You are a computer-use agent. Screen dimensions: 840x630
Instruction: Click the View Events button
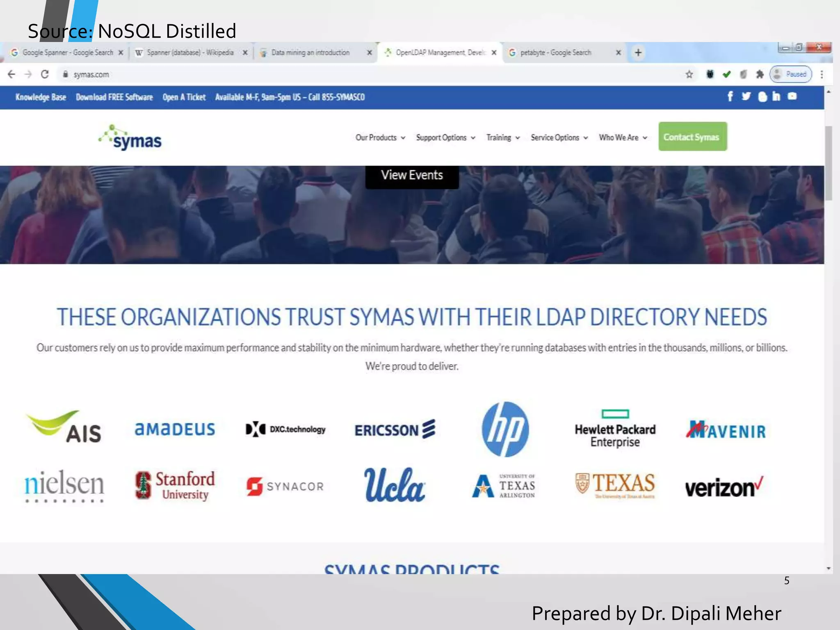(412, 176)
